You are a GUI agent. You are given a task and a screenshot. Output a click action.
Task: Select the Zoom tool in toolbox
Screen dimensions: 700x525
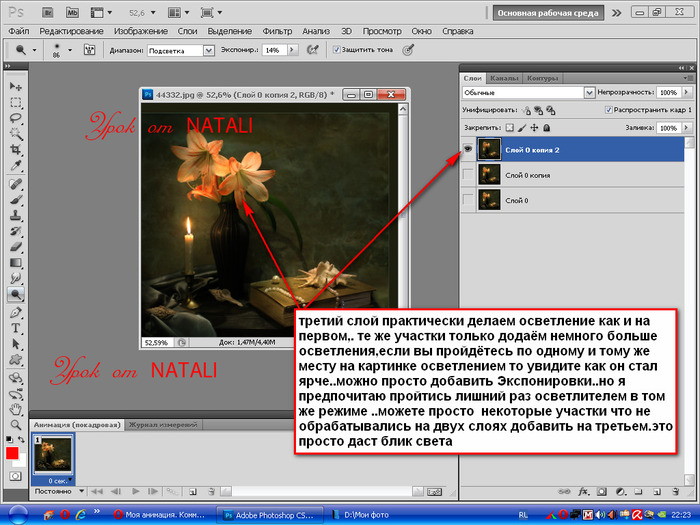tap(16, 425)
